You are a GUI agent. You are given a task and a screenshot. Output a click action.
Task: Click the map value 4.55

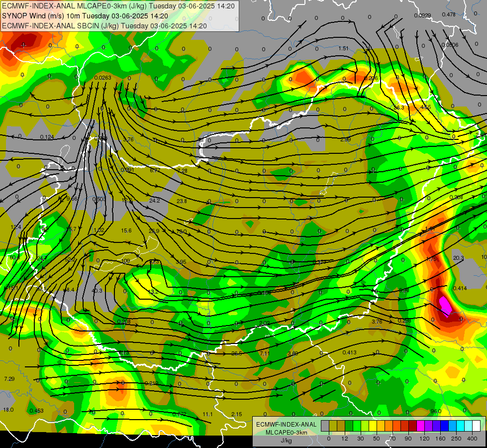(425, 107)
